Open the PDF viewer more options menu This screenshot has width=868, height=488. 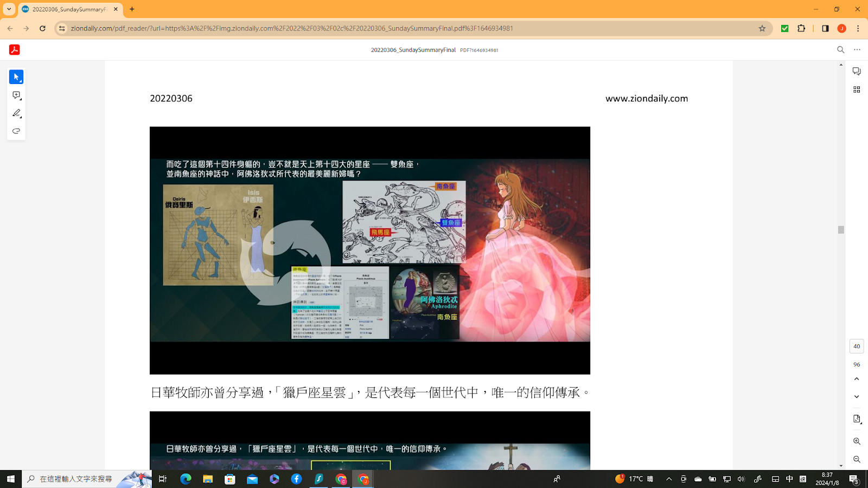point(857,50)
